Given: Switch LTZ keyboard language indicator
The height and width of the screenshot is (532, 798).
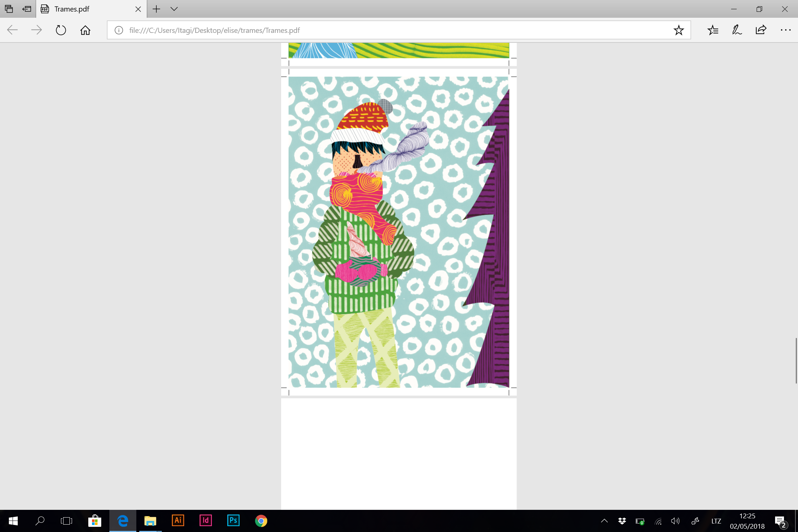Looking at the screenshot, I should 716,521.
